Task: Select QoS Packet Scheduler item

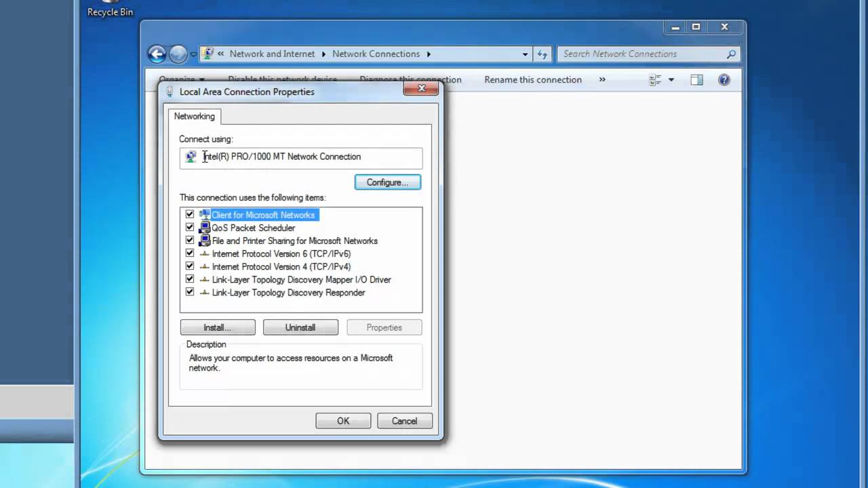Action: 254,228
